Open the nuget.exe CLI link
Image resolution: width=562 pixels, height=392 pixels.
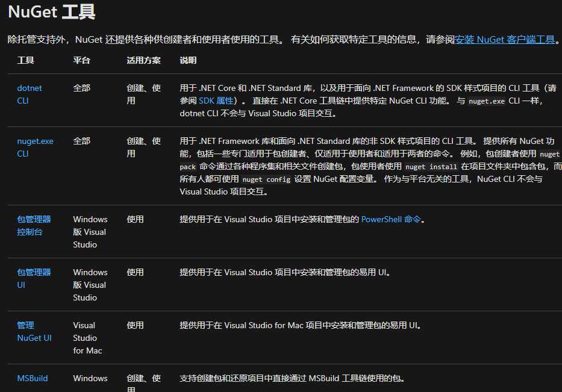[35, 148]
